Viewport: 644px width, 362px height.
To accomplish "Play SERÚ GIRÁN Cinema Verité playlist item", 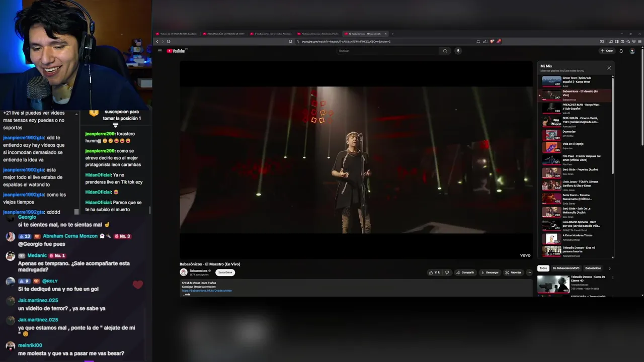I will 576,121.
